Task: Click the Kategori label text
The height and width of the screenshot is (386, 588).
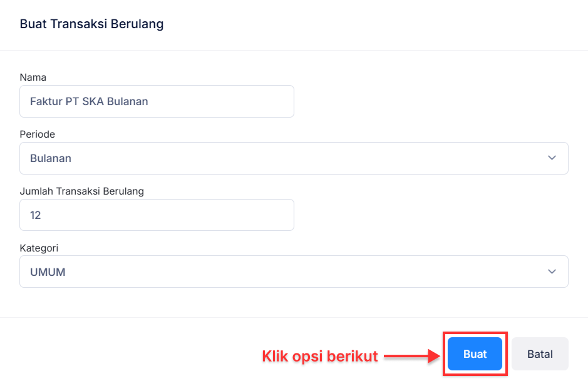Action: (x=39, y=248)
